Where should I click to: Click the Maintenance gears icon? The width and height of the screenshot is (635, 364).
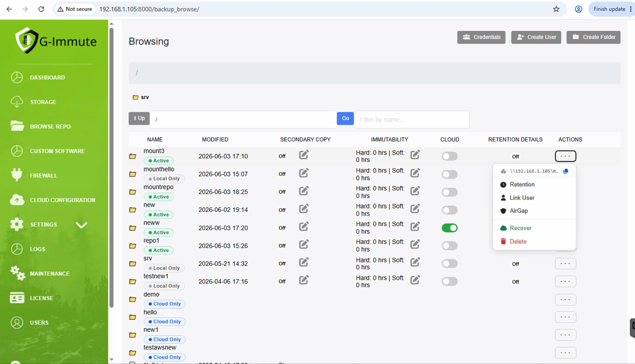(17, 273)
